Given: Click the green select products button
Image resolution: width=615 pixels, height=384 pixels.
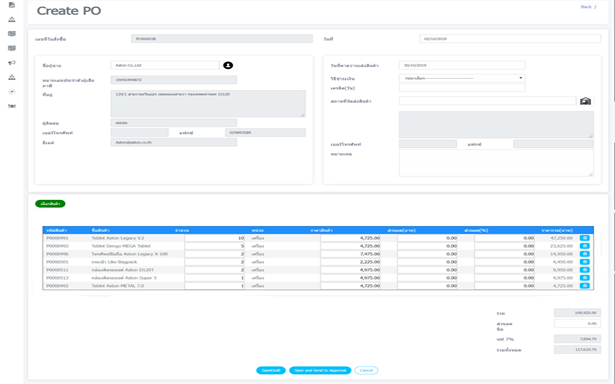Looking at the screenshot, I should (x=50, y=204).
